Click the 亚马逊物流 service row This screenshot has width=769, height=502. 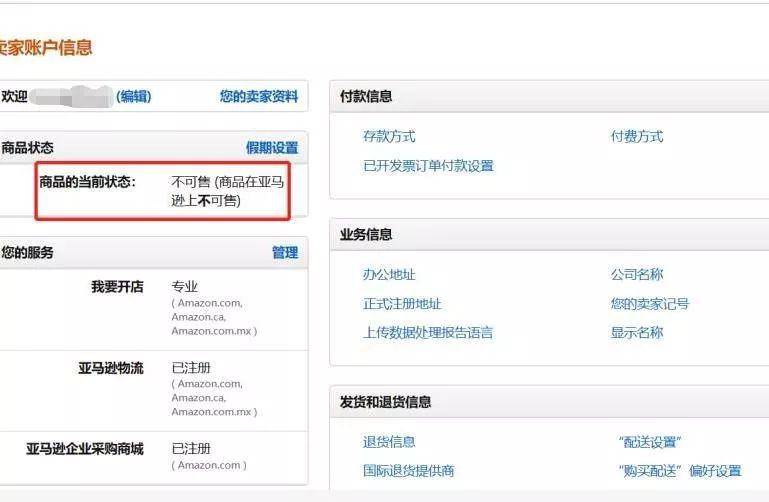click(x=154, y=391)
